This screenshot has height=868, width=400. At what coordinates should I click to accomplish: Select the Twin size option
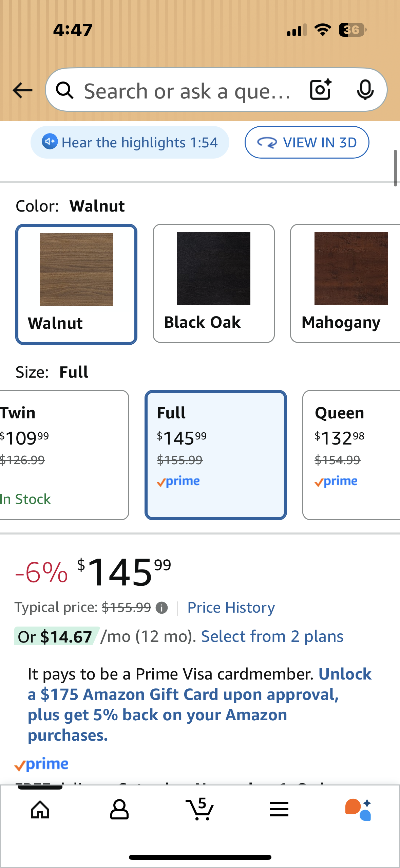coord(51,455)
